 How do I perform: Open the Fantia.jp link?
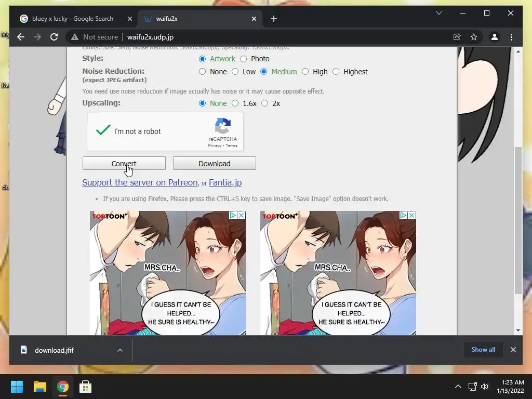225,182
